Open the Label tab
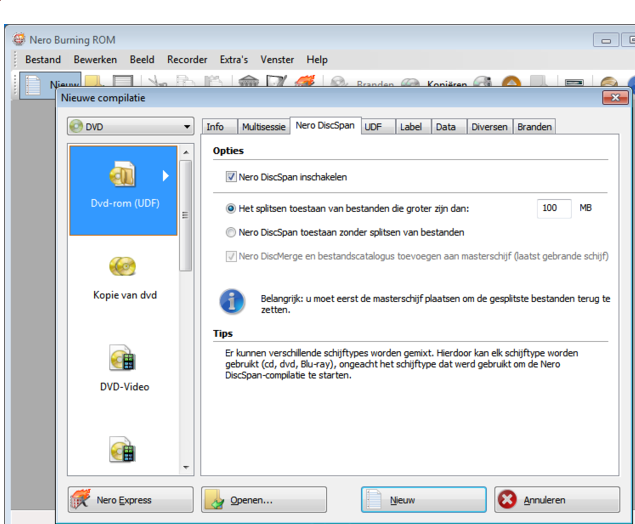 (413, 127)
